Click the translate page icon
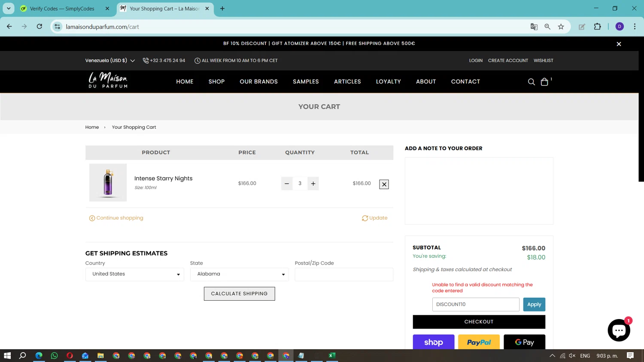The width and height of the screenshot is (644, 362). (x=534, y=27)
